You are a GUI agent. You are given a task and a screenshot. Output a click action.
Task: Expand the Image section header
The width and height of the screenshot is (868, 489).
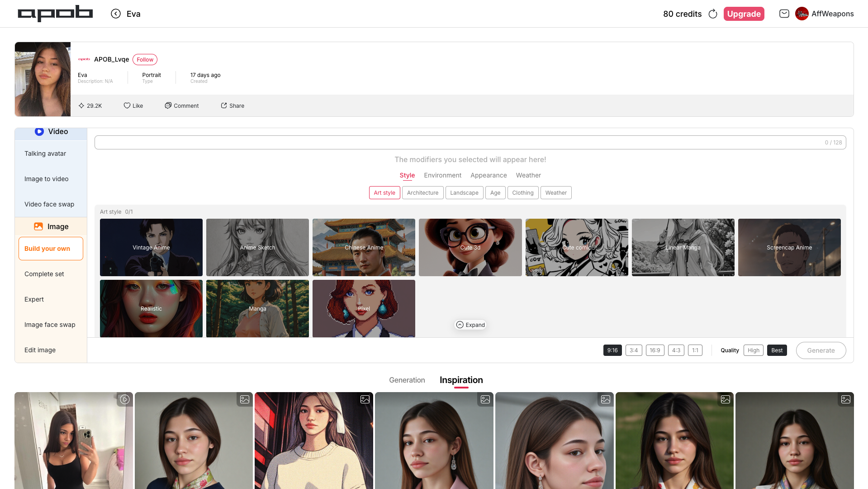[51, 226]
